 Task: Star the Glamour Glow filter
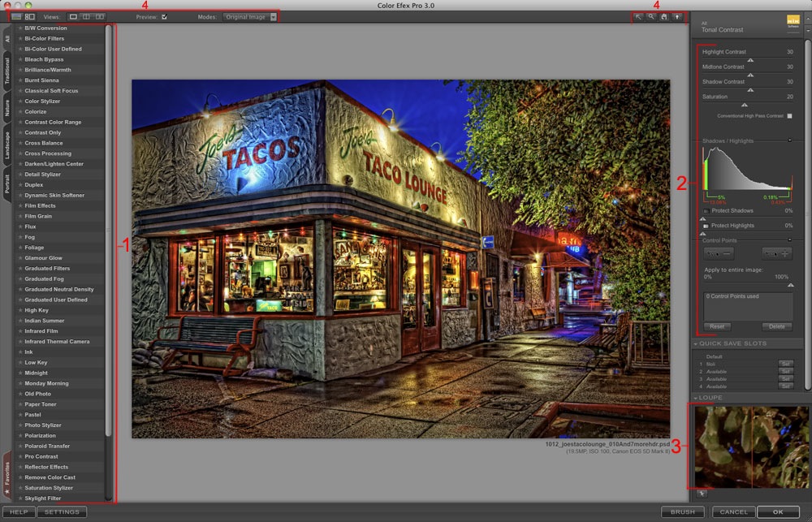pyautogui.click(x=20, y=258)
